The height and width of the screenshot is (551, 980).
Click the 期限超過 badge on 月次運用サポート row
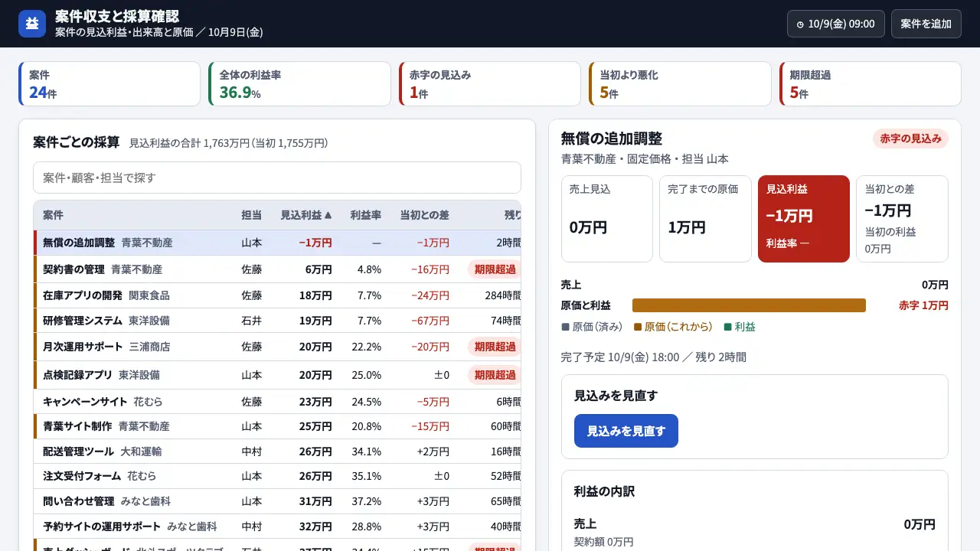tap(495, 347)
